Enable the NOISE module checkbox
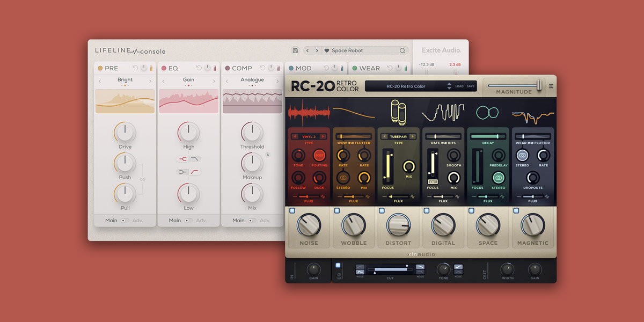 pyautogui.click(x=292, y=211)
